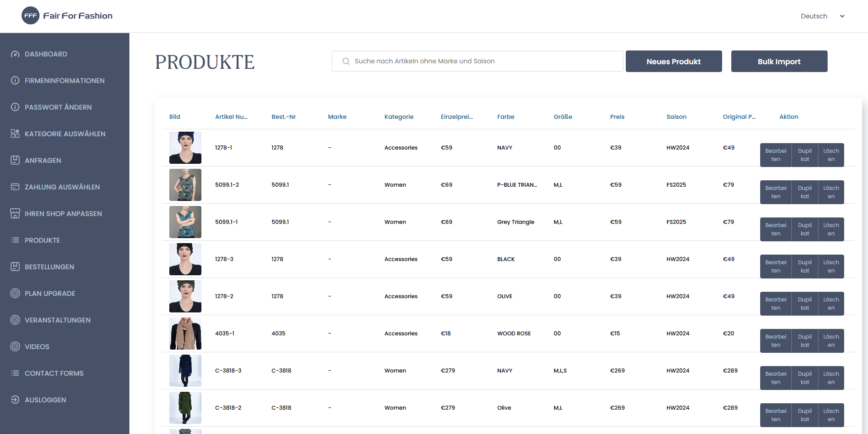Click the Farbe column header
Screen dimensions: 868x434
tap(506, 117)
